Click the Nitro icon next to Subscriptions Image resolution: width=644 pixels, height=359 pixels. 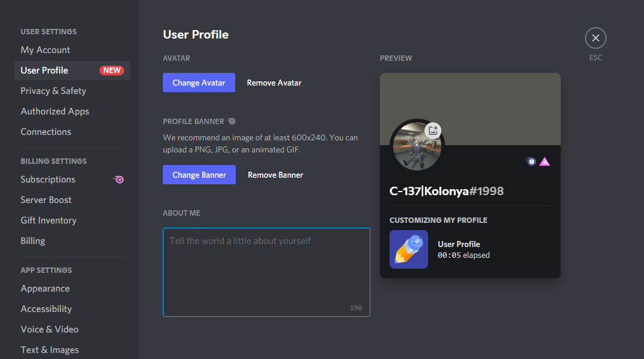pos(118,179)
